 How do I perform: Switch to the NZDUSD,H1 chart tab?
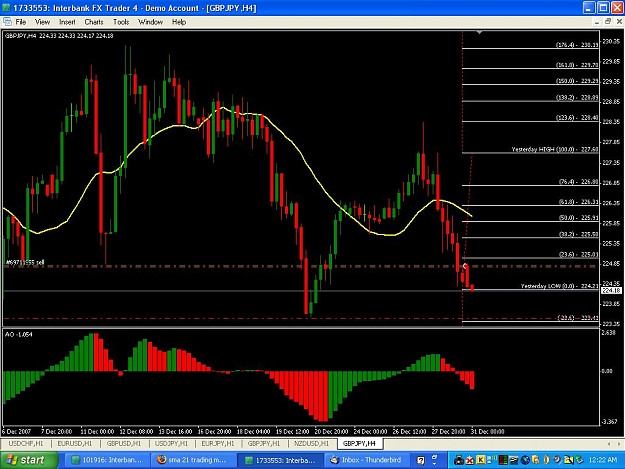tap(311, 443)
